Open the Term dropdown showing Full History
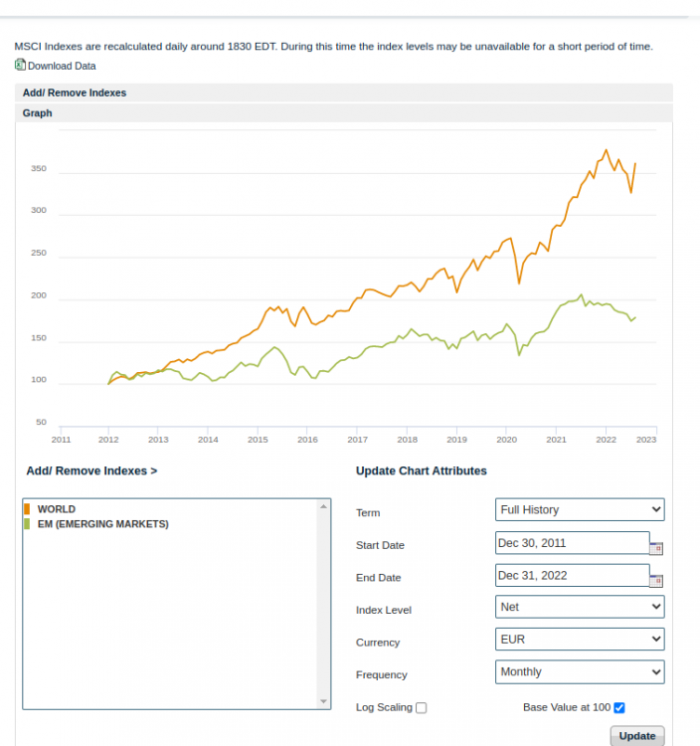 (x=580, y=510)
